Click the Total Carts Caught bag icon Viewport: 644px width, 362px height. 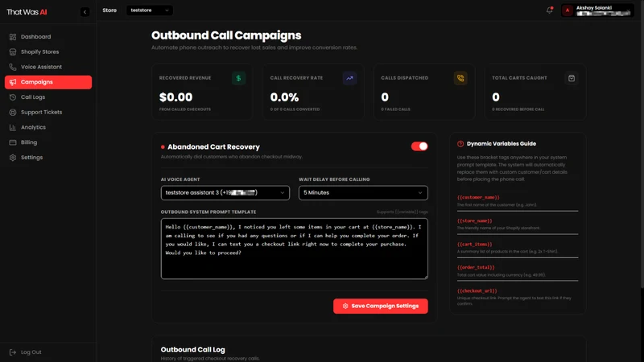[572, 78]
